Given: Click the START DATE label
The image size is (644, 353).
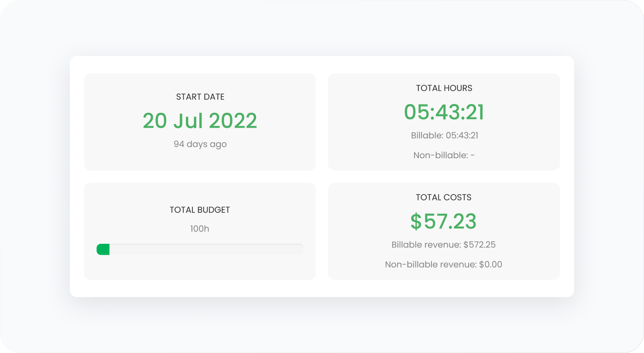Looking at the screenshot, I should click(200, 97).
